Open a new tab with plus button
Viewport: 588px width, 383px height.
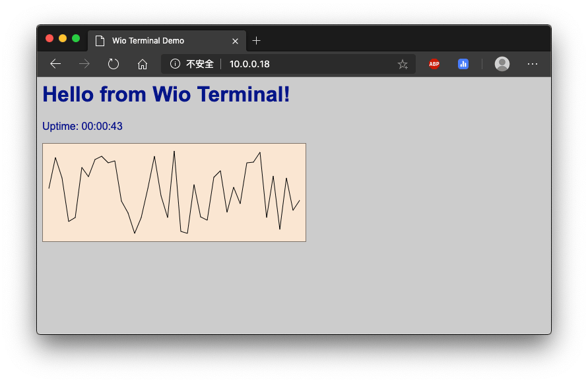[257, 40]
